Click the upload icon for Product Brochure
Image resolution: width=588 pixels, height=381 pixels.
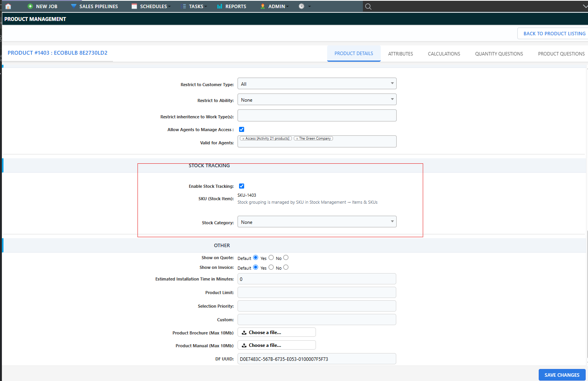tap(244, 333)
